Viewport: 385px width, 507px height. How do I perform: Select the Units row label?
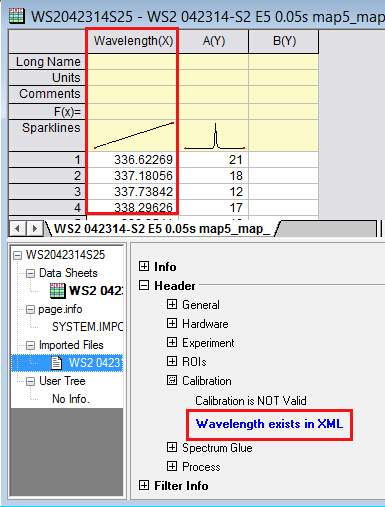[47, 78]
